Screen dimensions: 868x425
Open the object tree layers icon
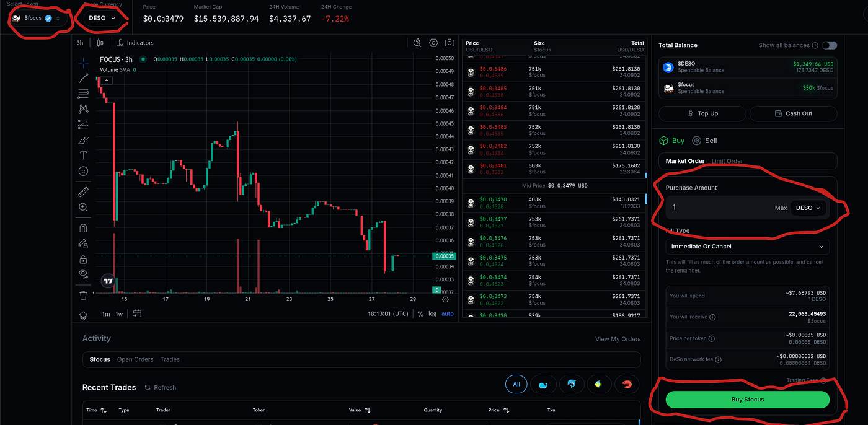point(83,315)
